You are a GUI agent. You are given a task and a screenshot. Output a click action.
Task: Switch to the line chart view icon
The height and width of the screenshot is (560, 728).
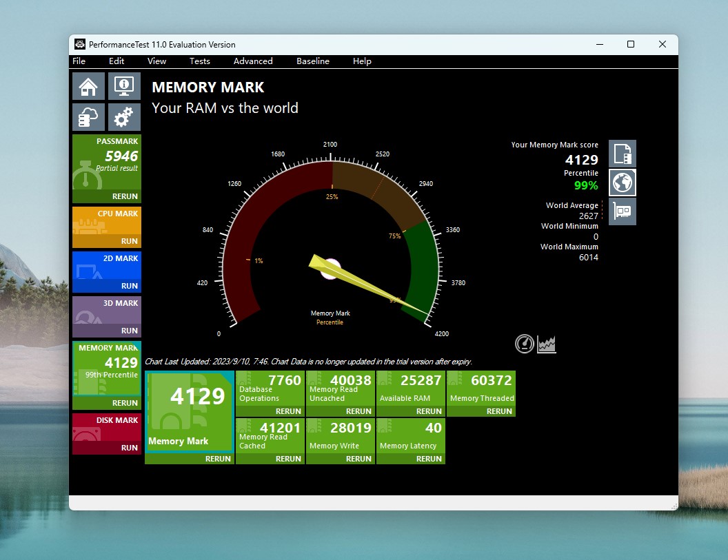547,344
